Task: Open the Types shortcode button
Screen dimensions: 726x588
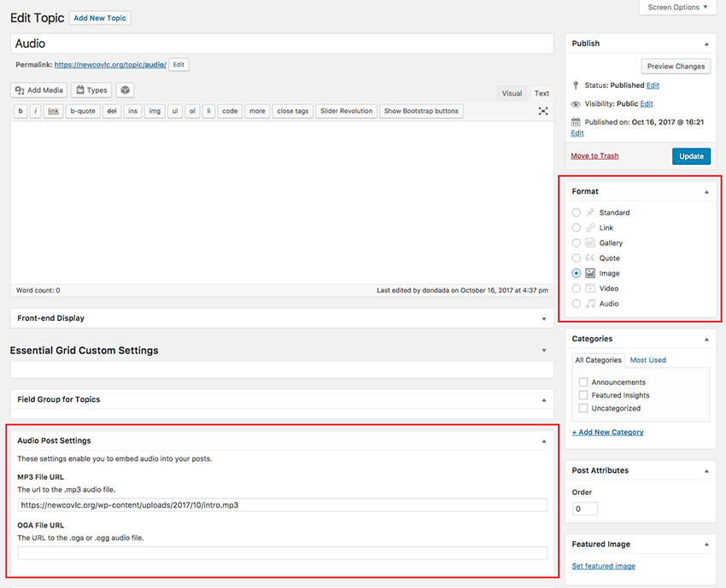Action: click(91, 90)
